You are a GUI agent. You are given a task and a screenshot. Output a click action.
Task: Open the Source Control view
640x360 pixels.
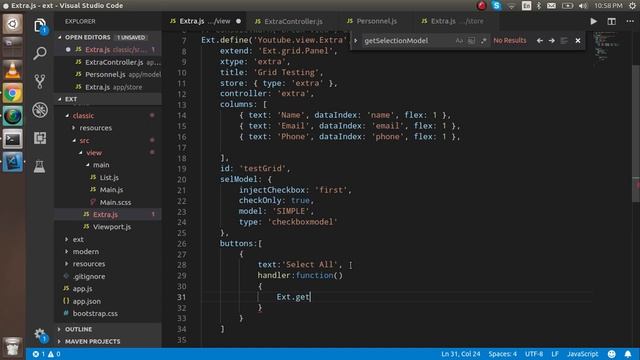40,82
